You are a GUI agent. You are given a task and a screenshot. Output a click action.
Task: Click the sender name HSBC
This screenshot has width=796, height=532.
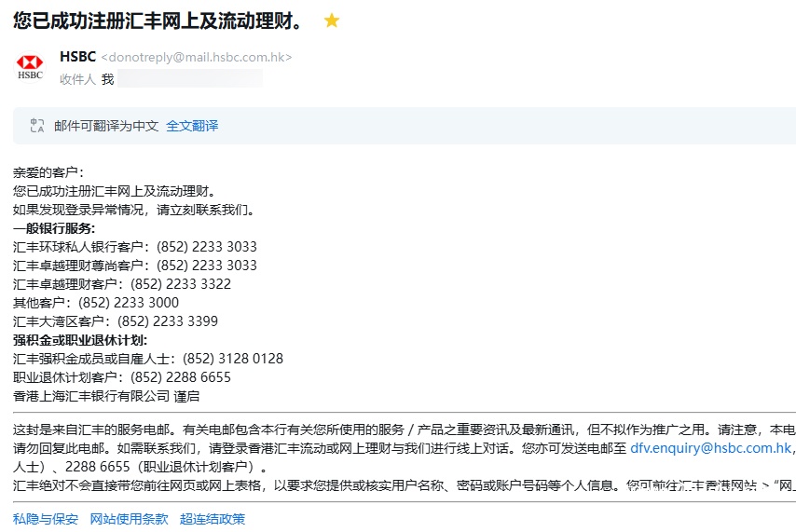coord(77,56)
